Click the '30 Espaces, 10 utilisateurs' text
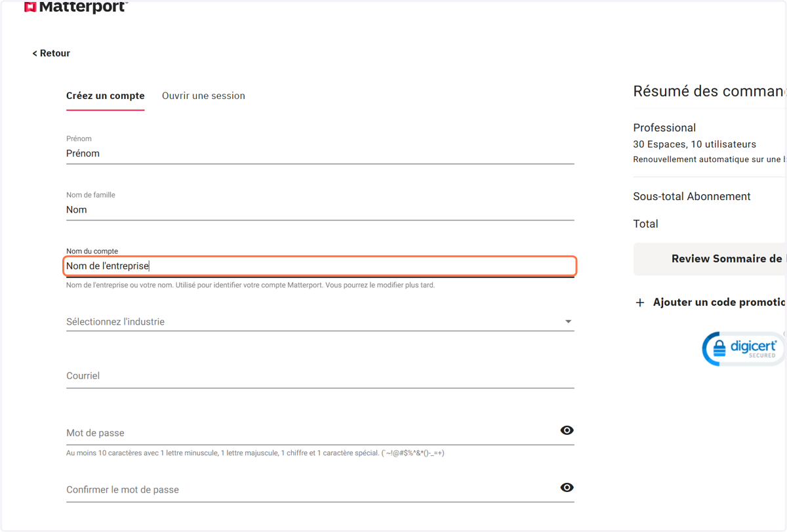Screen dimensions: 787x532 click(695, 144)
